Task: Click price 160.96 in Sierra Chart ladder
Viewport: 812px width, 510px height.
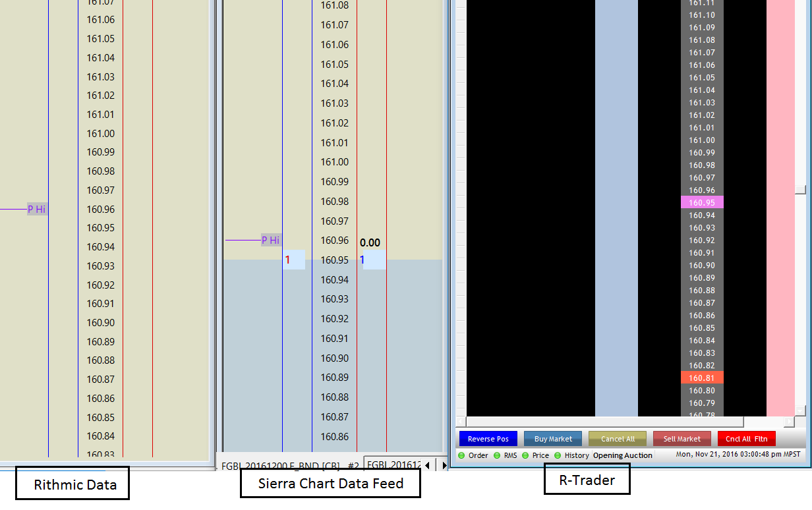Action: [335, 241]
